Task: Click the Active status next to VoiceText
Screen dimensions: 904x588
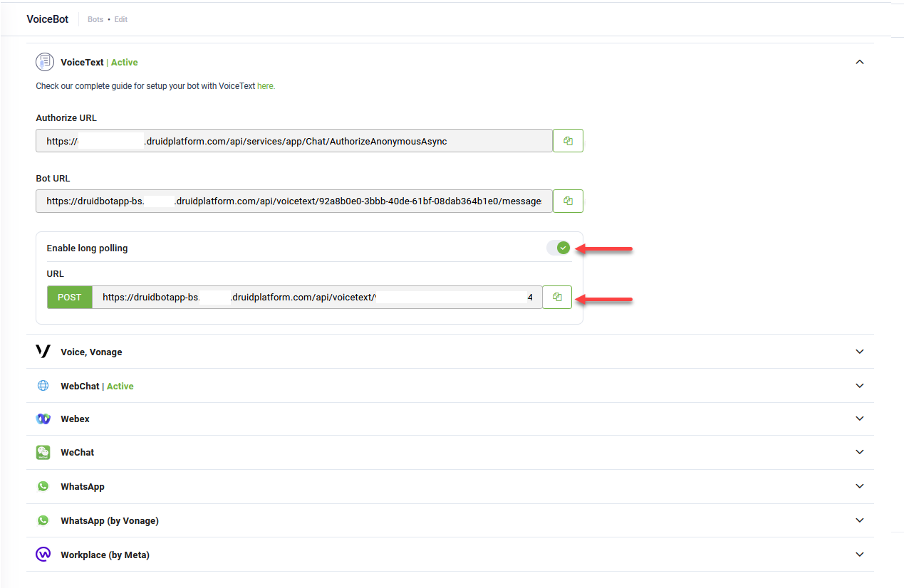Action: click(x=125, y=63)
